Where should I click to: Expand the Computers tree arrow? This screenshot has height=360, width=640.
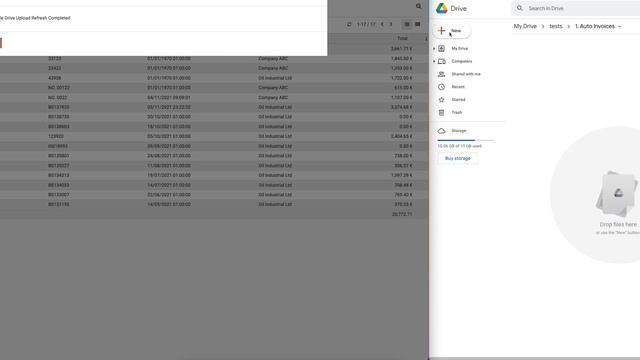click(434, 61)
